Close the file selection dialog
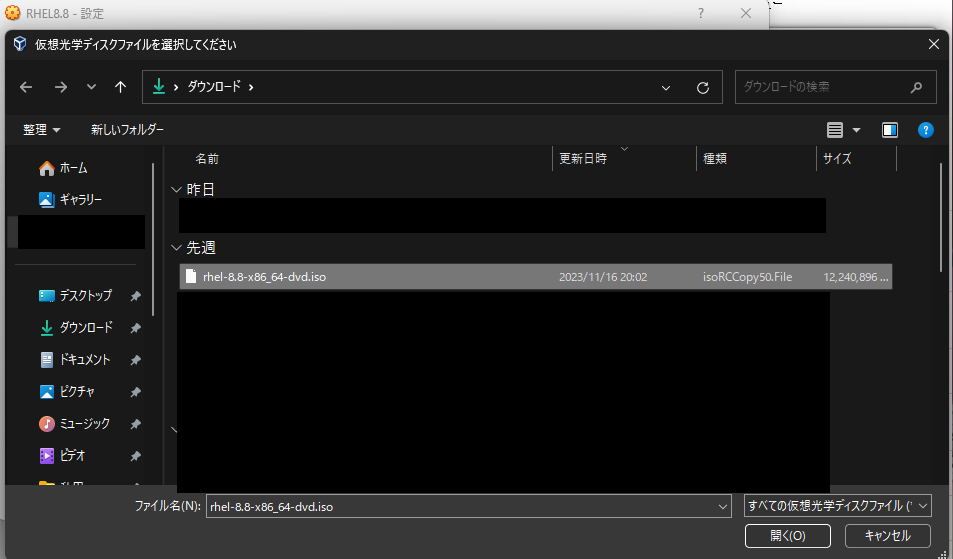Image resolution: width=953 pixels, height=559 pixels. pos(934,44)
